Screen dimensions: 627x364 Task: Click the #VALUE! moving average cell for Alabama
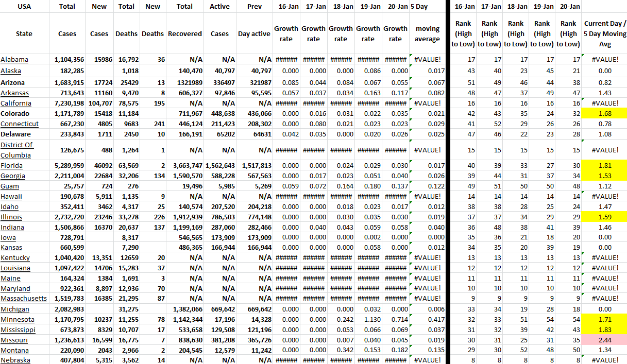point(427,60)
